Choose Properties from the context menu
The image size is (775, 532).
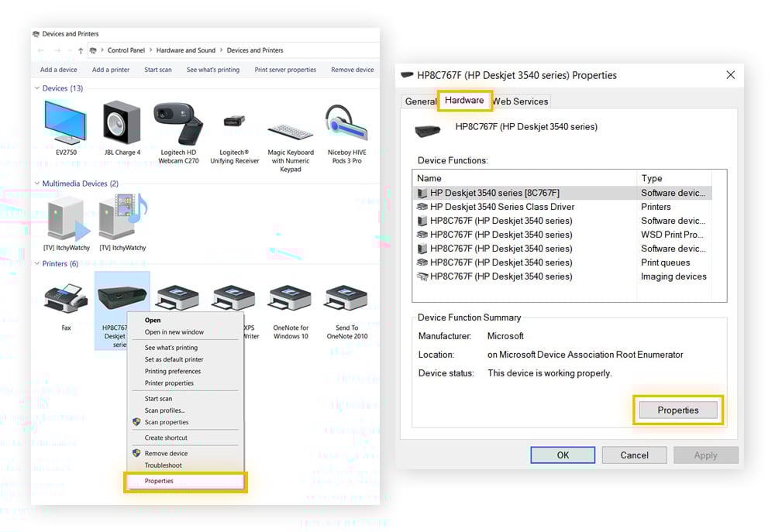160,481
